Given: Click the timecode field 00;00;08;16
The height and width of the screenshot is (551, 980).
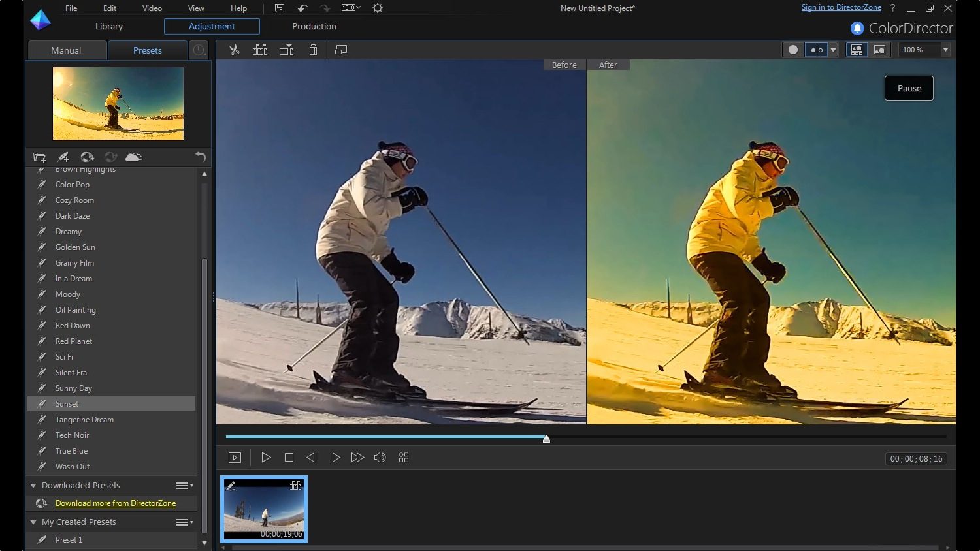Looking at the screenshot, I should [x=916, y=459].
